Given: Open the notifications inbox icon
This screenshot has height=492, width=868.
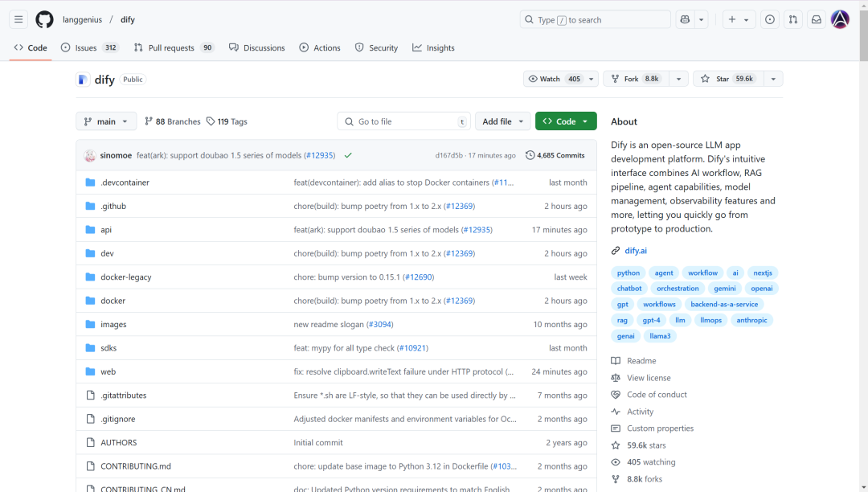Looking at the screenshot, I should coord(816,20).
